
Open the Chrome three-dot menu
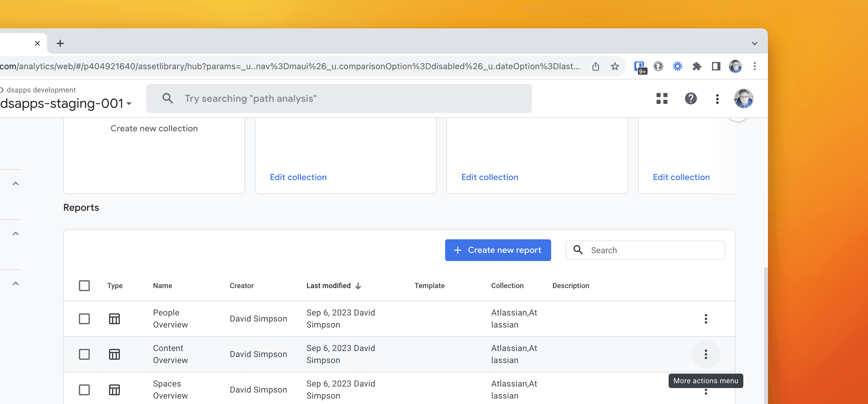[x=754, y=66]
